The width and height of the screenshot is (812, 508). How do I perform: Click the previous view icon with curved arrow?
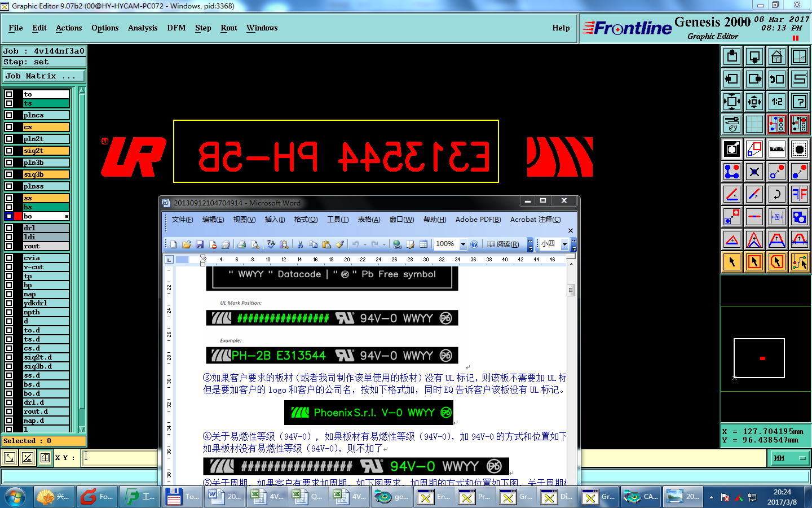[777, 79]
